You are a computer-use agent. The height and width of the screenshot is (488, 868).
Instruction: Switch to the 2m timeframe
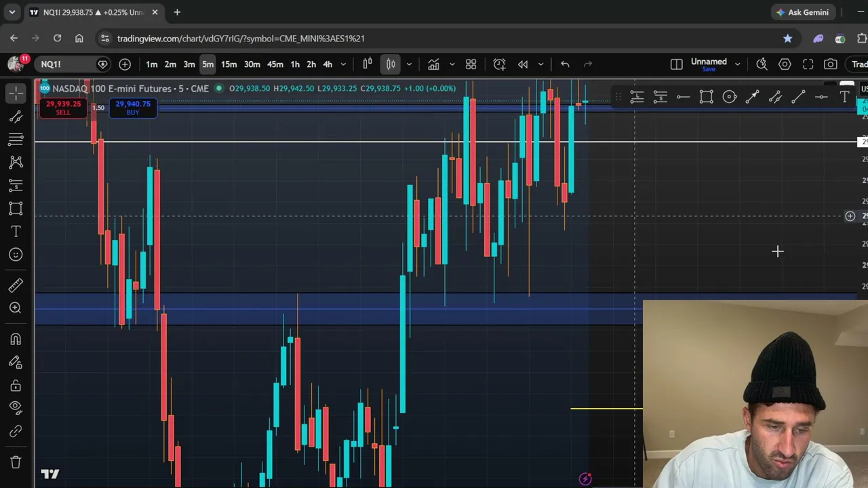(x=170, y=64)
